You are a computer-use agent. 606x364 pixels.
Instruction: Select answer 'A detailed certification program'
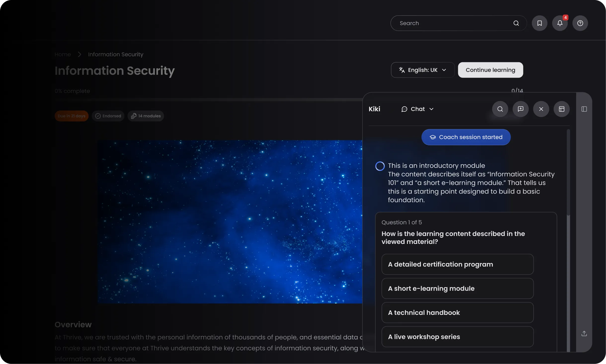[x=457, y=264]
